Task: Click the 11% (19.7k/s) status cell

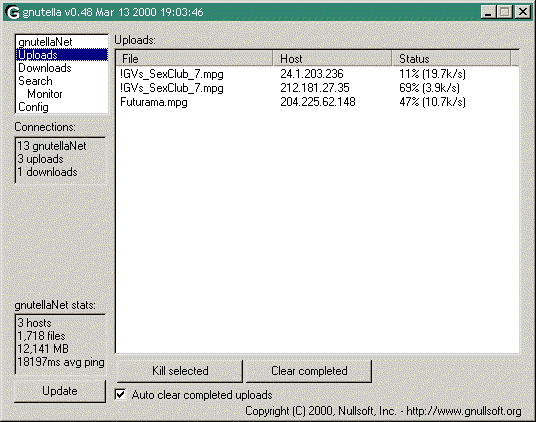Action: pyautogui.click(x=432, y=74)
